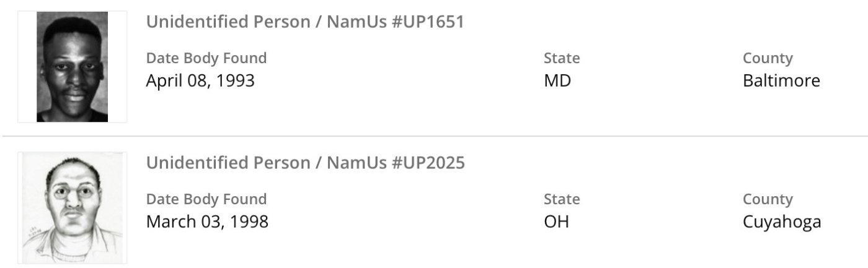Select case number #UP1651

428,22
